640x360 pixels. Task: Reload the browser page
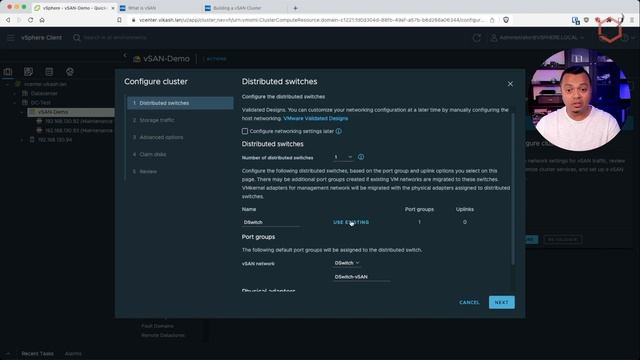point(31,20)
